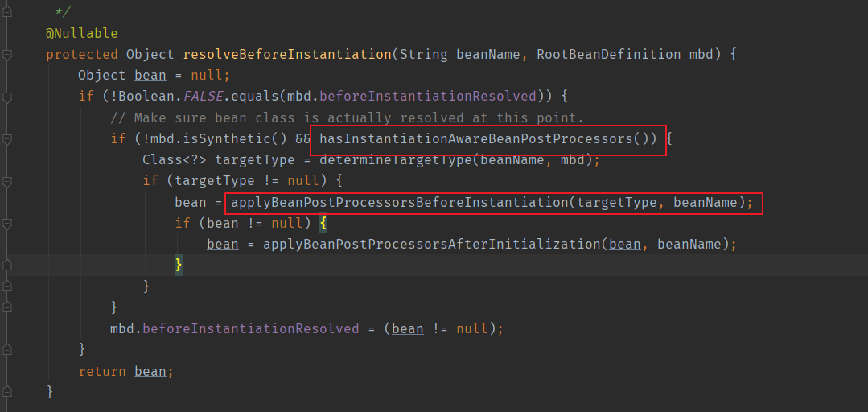Click the 'return bean;' statement
This screenshot has width=868, height=412.
click(x=126, y=370)
